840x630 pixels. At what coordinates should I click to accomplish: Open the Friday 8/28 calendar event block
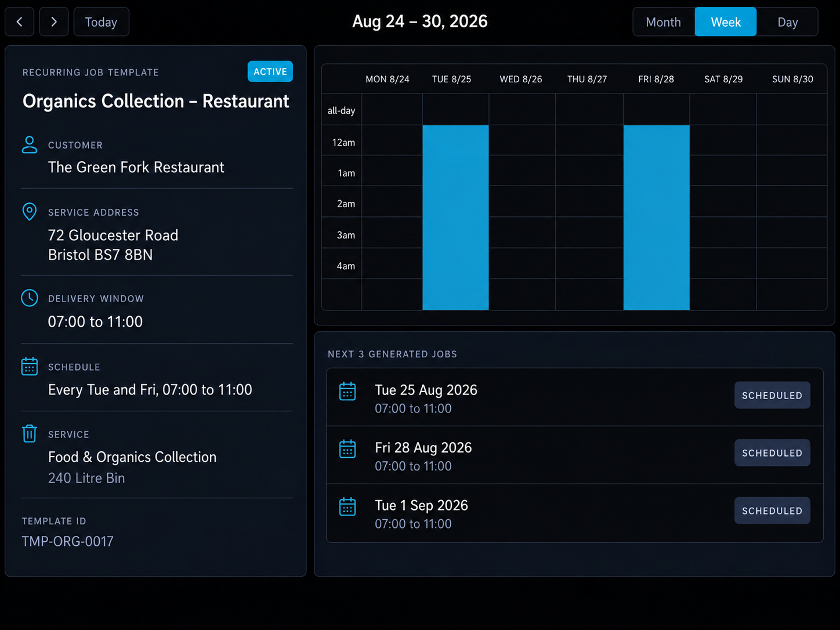657,218
